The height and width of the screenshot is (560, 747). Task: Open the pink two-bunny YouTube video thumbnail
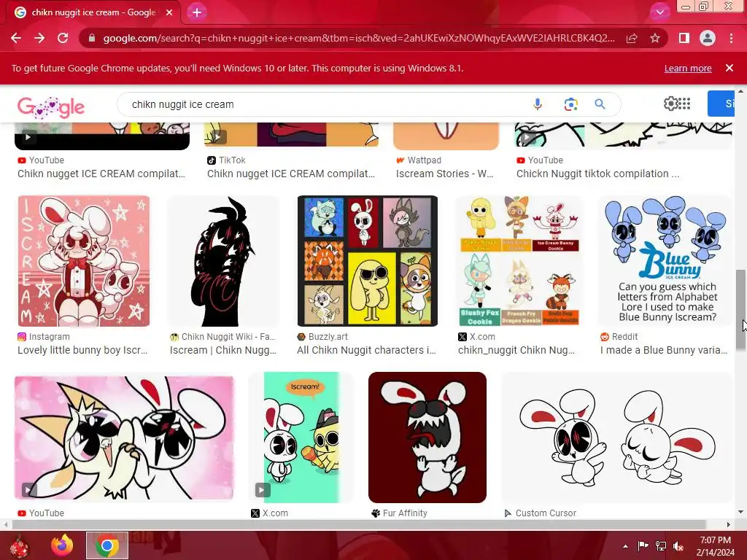[x=124, y=437]
